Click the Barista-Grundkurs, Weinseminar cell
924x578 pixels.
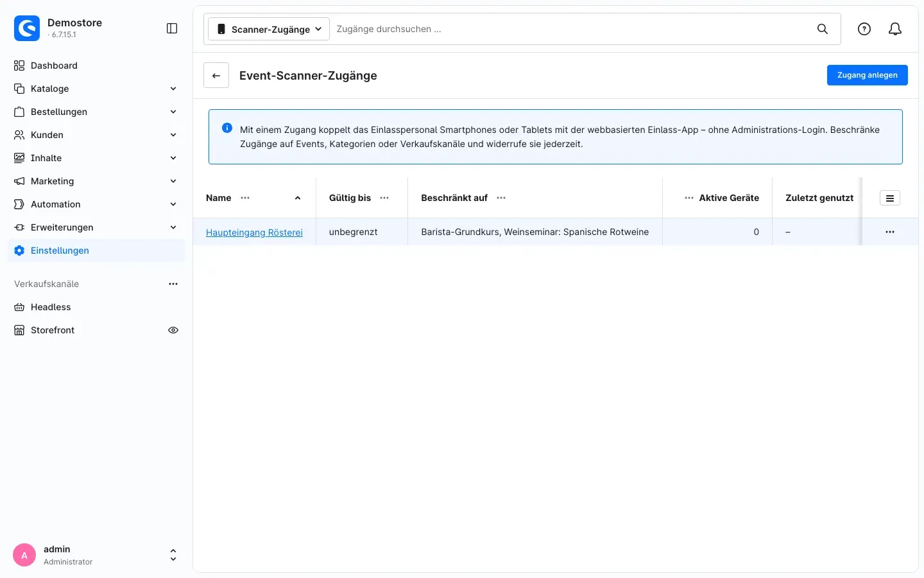pyautogui.click(x=535, y=232)
